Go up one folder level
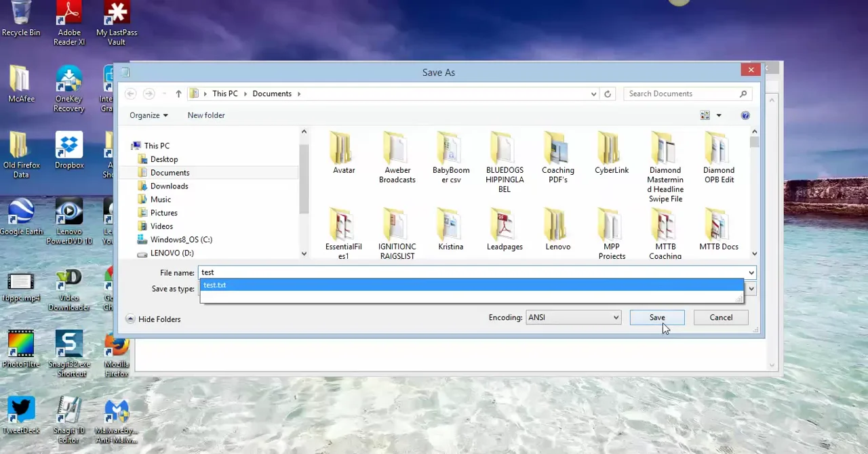 click(x=178, y=94)
